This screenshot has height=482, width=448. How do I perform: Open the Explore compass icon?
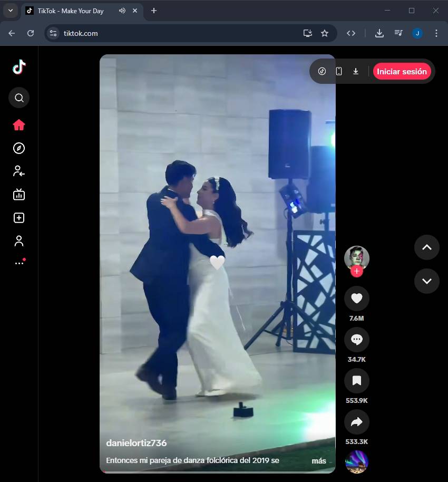point(19,148)
